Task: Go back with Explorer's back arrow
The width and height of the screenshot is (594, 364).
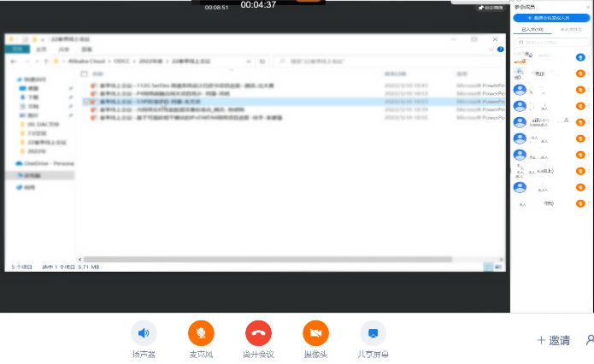Action: [x=14, y=62]
